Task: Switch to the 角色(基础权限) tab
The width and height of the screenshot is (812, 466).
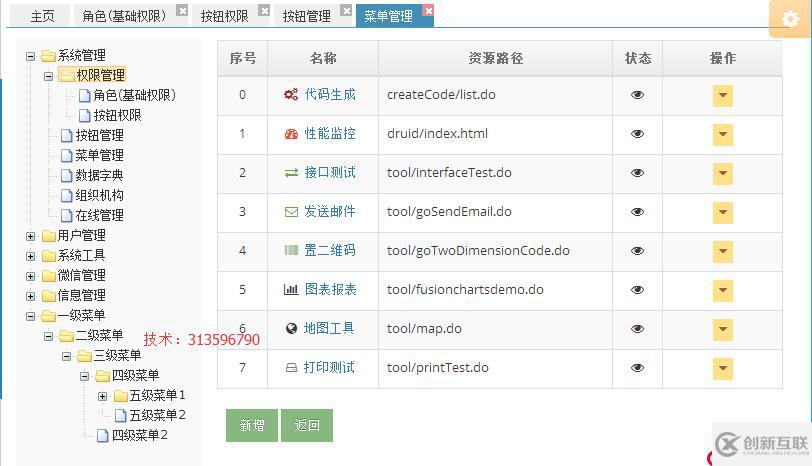Action: [124, 16]
